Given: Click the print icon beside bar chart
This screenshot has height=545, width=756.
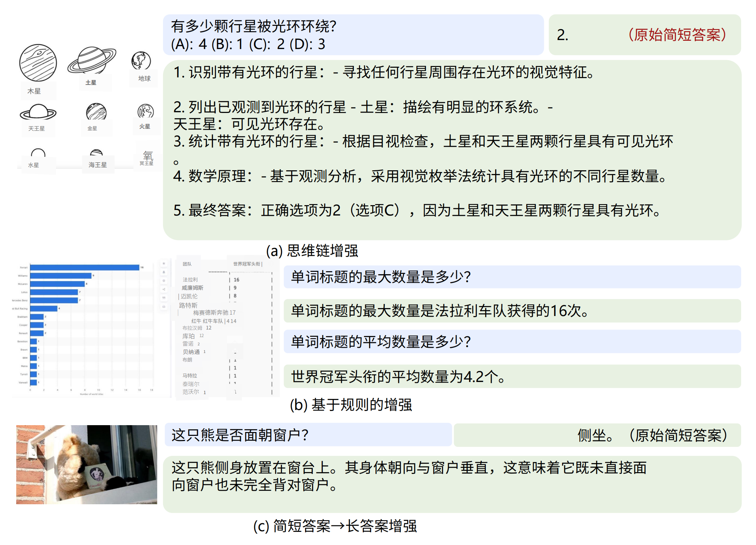Looking at the screenshot, I should (x=164, y=306).
